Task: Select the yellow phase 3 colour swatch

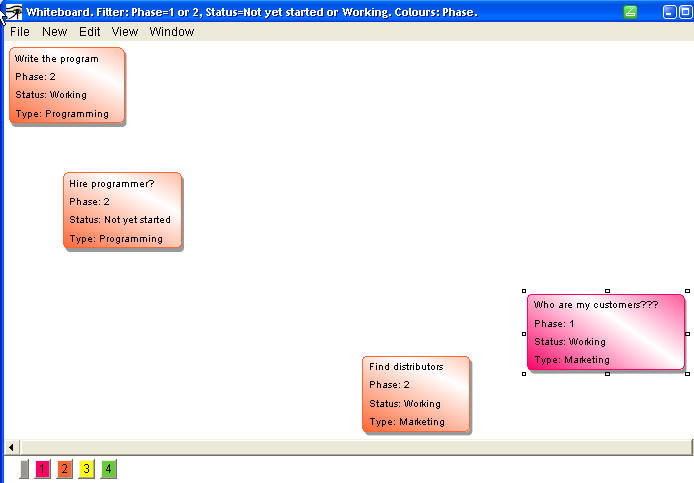Action: pos(87,469)
